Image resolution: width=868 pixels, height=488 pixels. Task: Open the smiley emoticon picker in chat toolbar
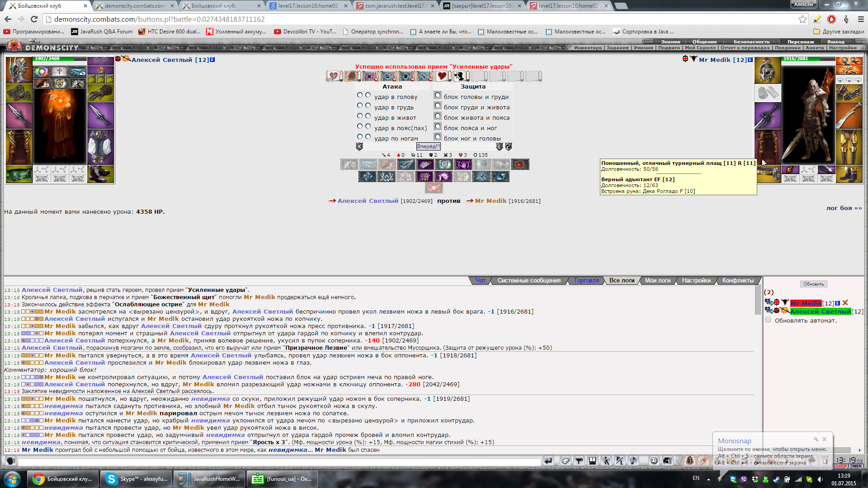[654, 461]
